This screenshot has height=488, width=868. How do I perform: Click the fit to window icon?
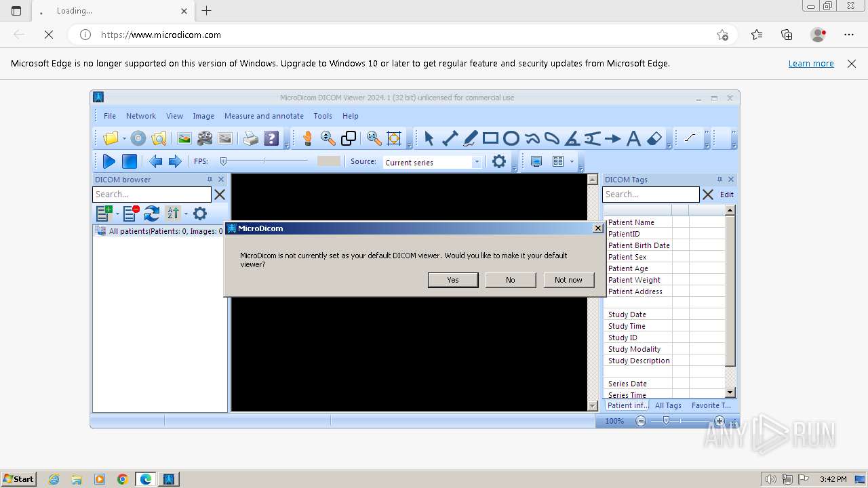[394, 138]
